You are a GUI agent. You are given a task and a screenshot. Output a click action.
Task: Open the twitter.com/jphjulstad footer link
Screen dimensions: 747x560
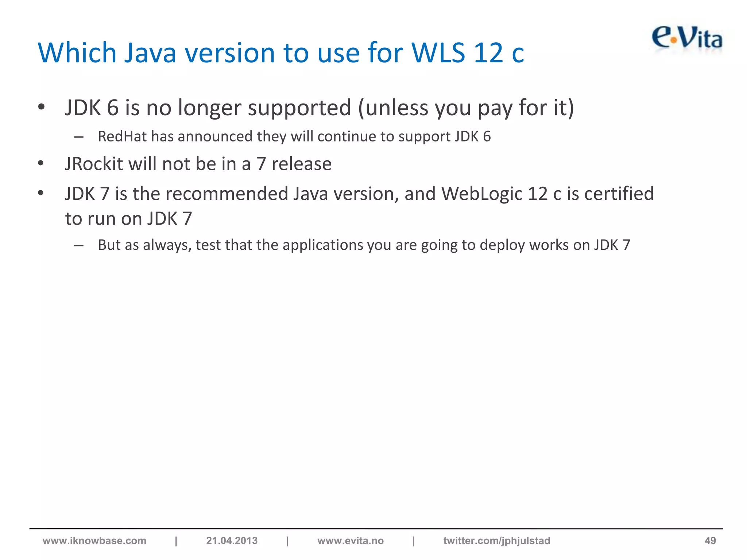[x=497, y=541]
